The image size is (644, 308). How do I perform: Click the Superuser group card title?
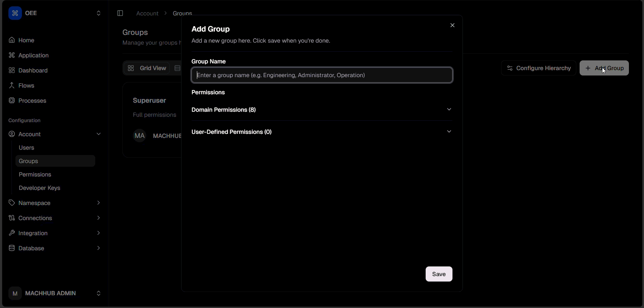click(149, 100)
